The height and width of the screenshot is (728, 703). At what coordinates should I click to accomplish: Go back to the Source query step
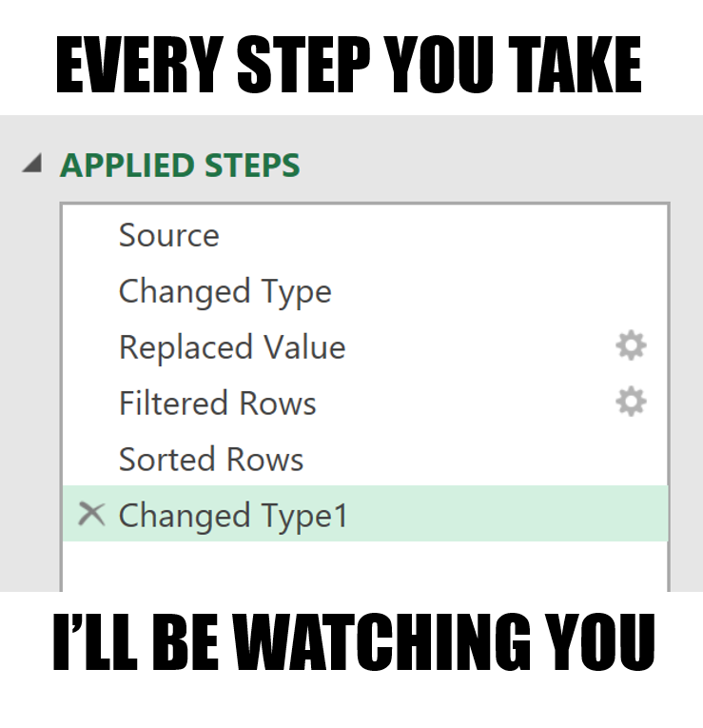168,235
